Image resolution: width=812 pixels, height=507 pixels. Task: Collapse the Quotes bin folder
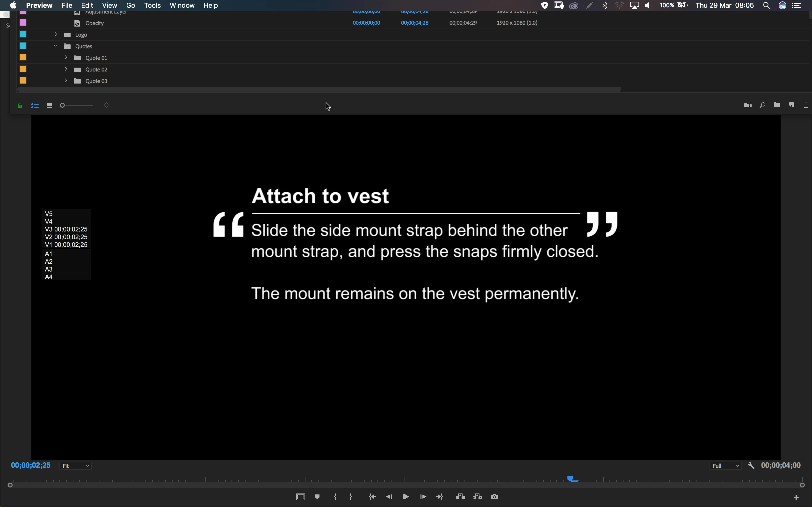pos(56,46)
